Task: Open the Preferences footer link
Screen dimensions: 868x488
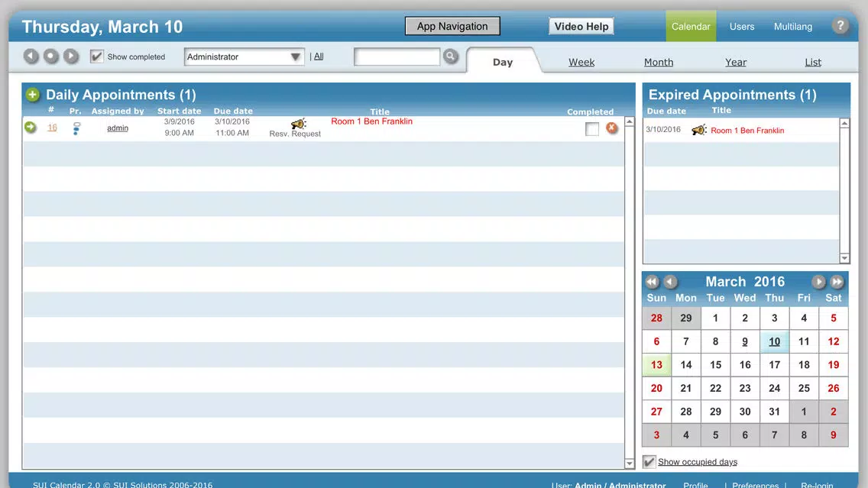Action: (x=755, y=485)
